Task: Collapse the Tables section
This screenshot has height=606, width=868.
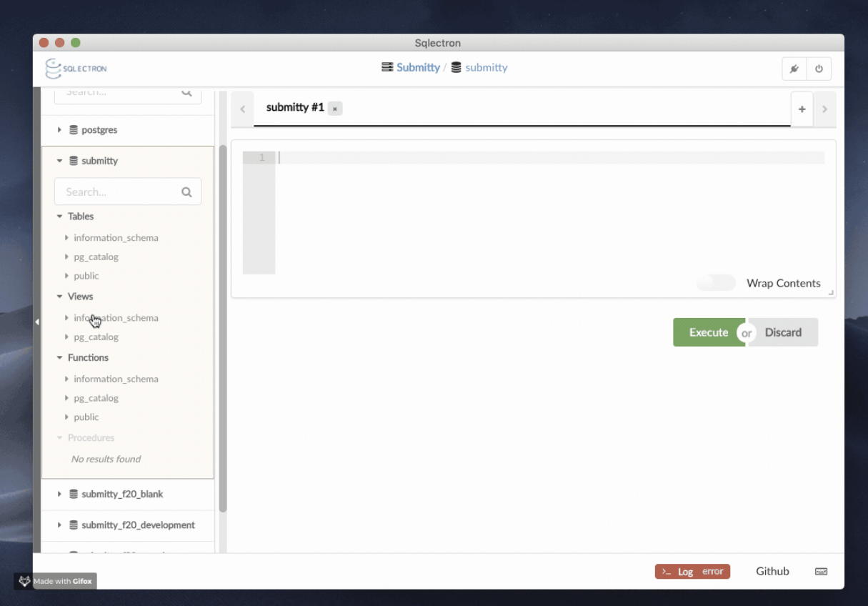Action: click(x=60, y=217)
